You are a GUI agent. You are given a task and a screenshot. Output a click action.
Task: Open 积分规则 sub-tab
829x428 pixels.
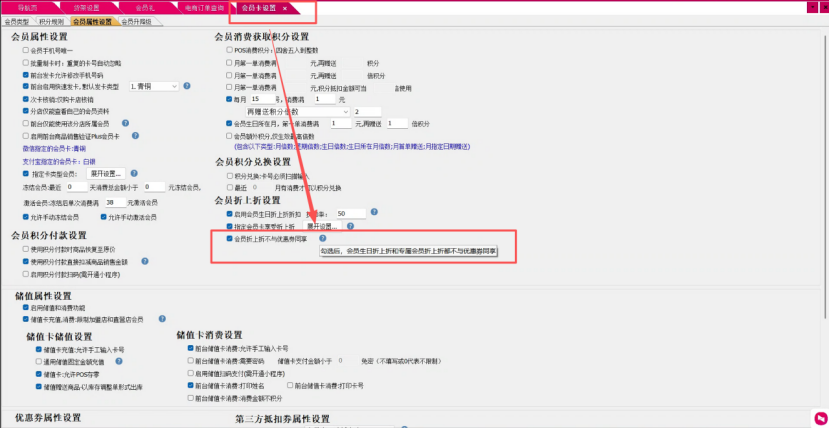[51, 22]
